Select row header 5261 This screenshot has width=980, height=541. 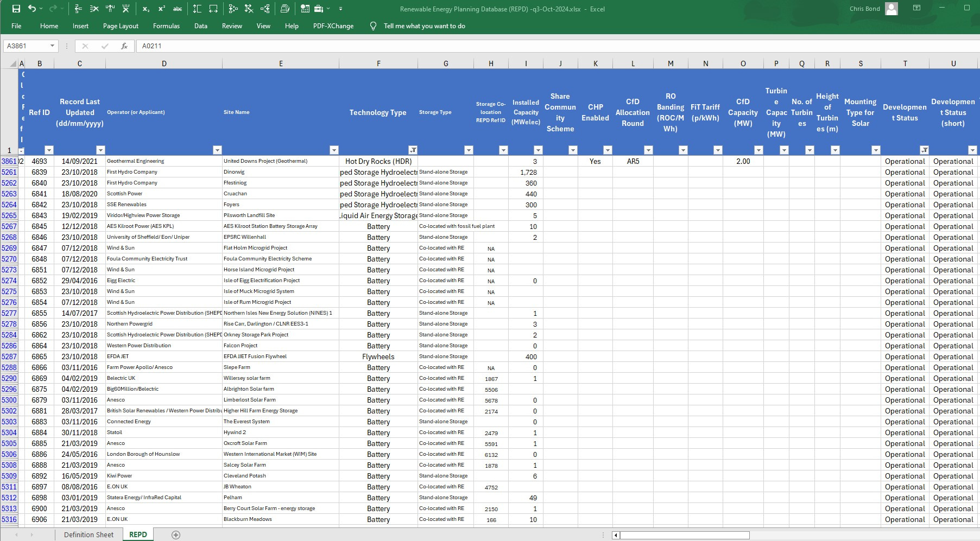pyautogui.click(x=9, y=172)
